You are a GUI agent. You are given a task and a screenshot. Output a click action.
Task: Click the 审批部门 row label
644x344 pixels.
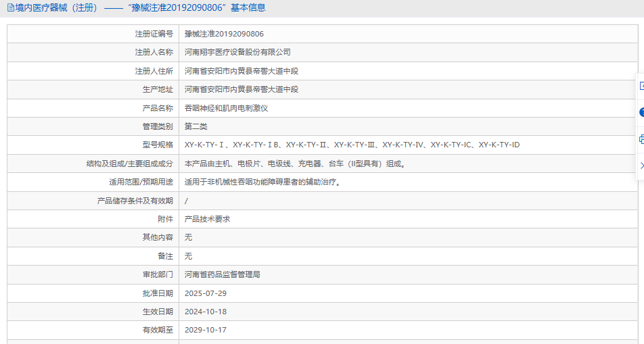point(158,274)
